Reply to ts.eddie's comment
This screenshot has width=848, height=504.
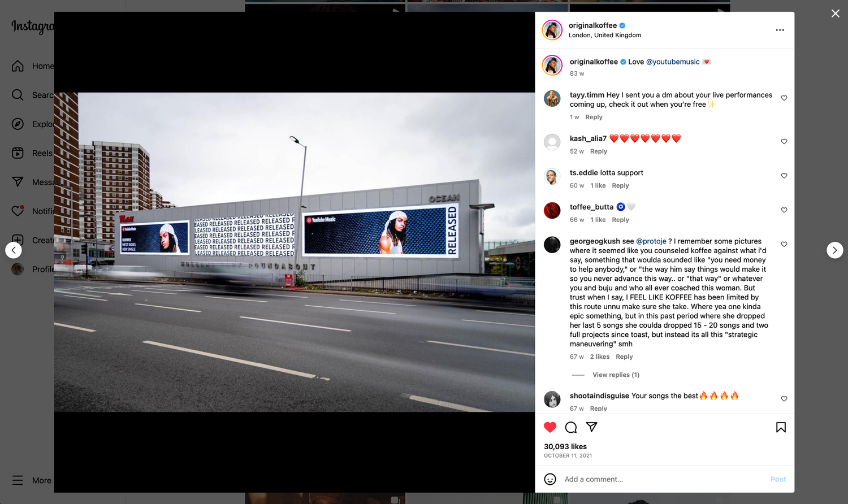click(620, 185)
